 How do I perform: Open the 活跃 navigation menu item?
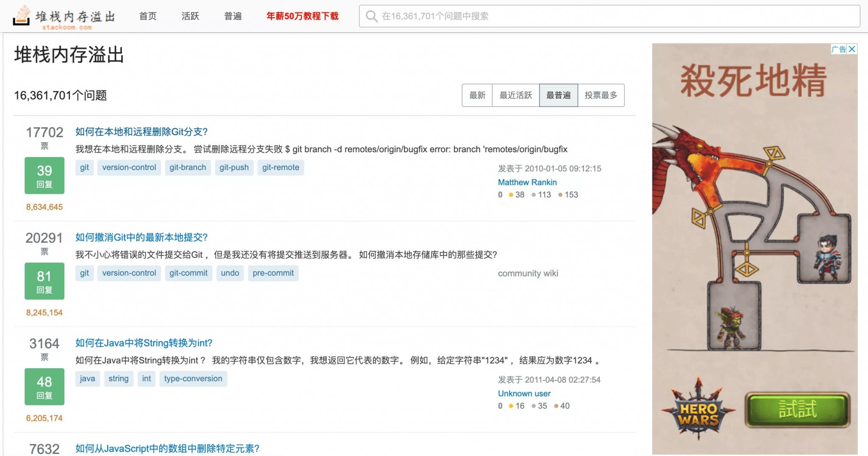coord(189,16)
